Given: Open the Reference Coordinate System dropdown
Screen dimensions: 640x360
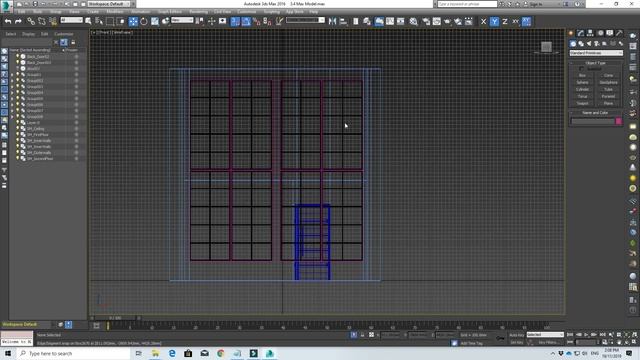Looking at the screenshot, I should pos(182,20).
